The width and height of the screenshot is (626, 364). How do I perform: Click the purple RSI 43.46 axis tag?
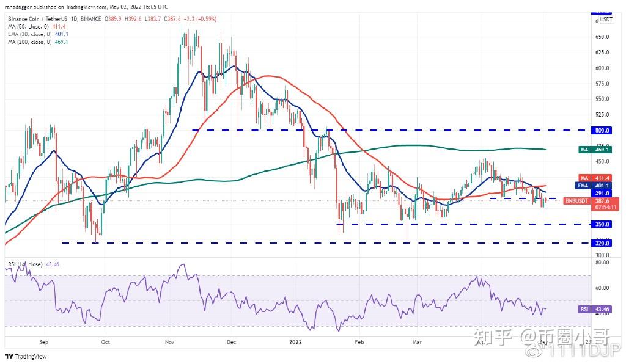point(595,309)
